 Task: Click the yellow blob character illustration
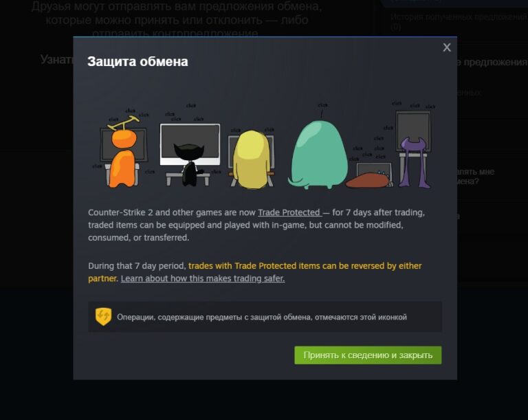(x=251, y=159)
